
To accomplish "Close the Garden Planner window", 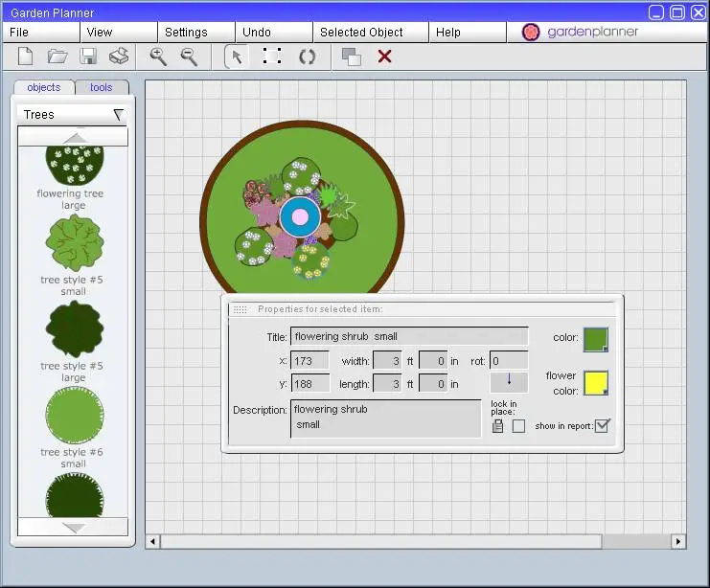I will [699, 12].
